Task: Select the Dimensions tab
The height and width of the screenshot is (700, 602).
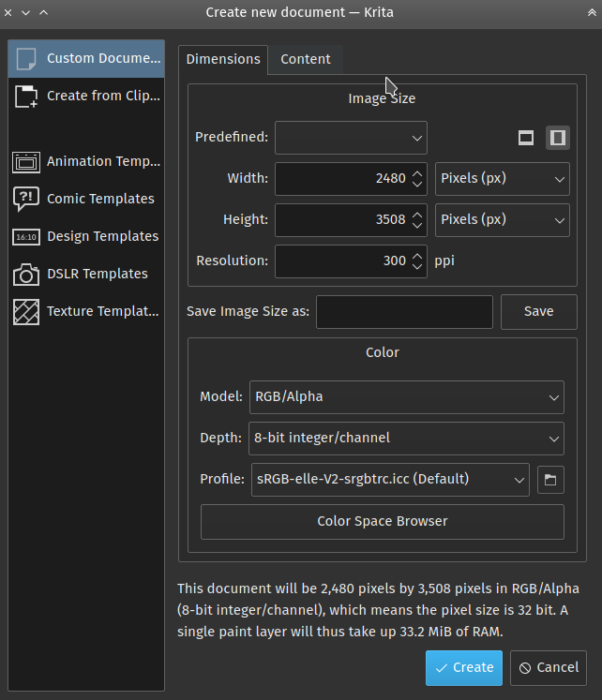Action: [223, 59]
